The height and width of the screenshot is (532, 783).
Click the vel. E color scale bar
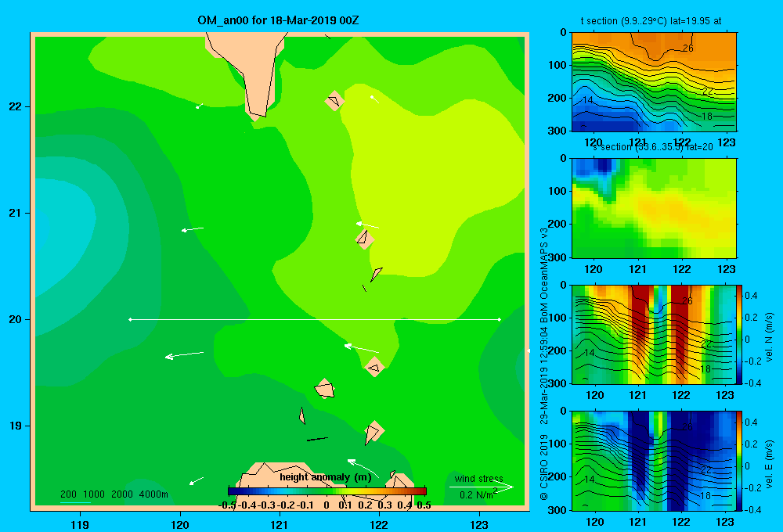739,461
